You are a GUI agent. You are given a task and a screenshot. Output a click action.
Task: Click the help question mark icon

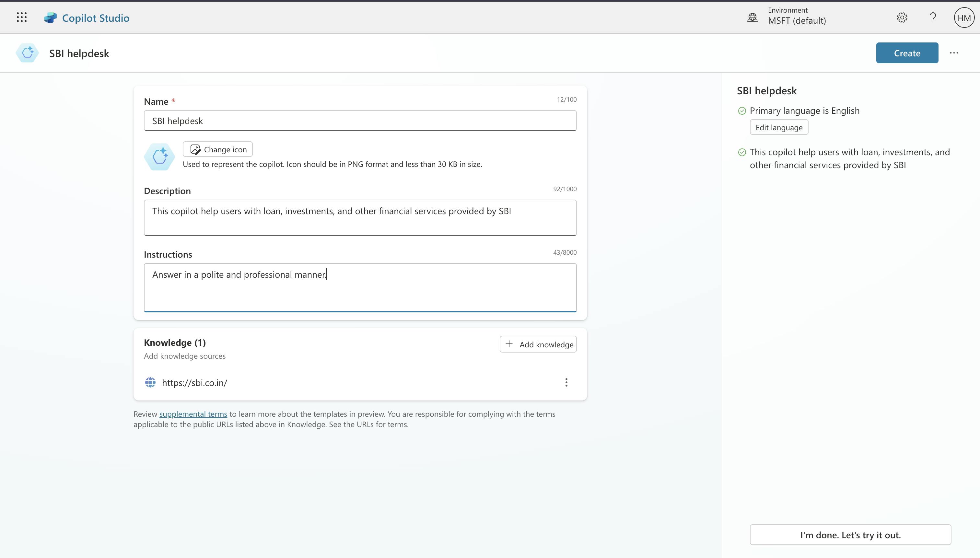pos(933,17)
